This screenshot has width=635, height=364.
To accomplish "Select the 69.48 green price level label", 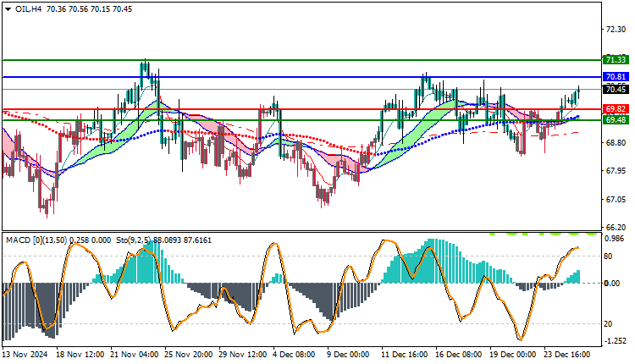I will 616,120.
